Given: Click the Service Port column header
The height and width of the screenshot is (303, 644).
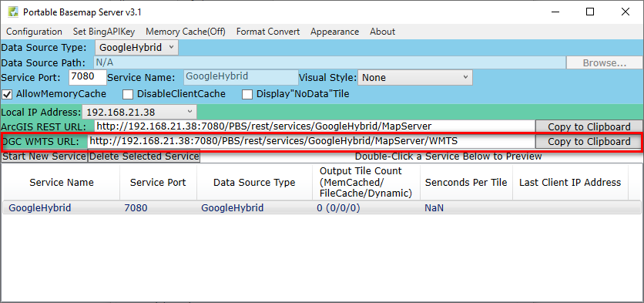Looking at the screenshot, I should tap(158, 183).
